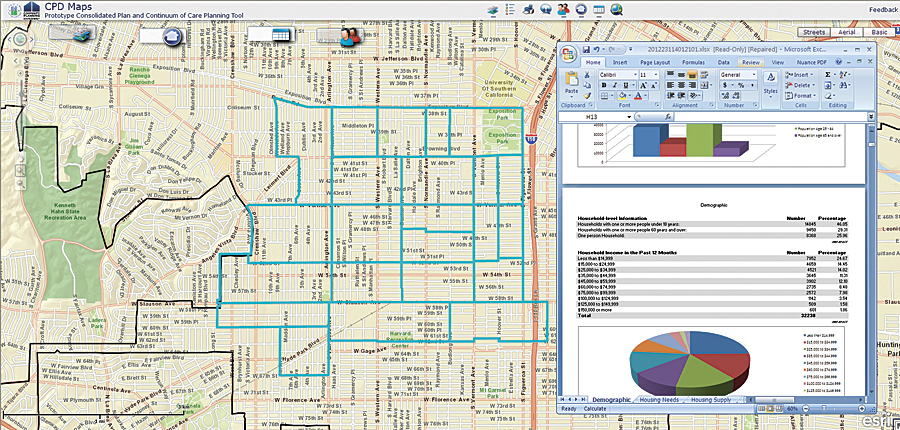Switch to the Insert ribbon tab
Screen dimensions: 900x430
[620, 62]
